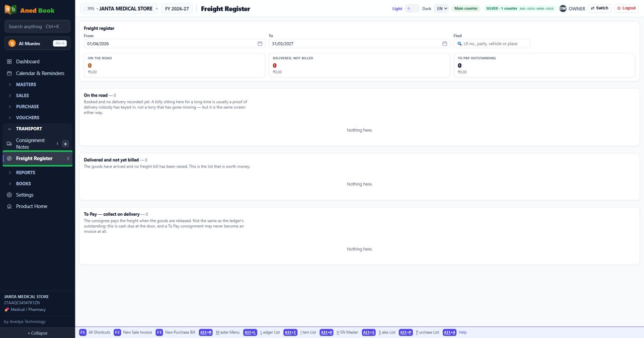
Task: Expand the BOOKS section
Action: 38,184
